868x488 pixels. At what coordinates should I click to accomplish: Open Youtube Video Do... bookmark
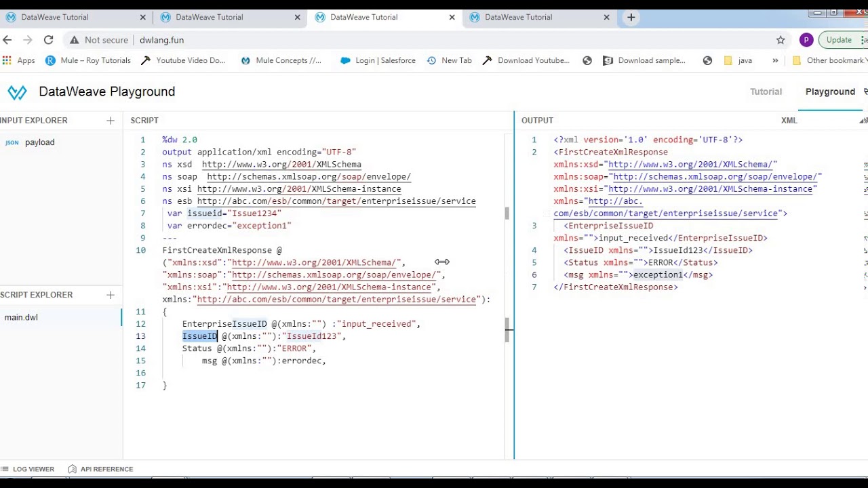click(183, 60)
